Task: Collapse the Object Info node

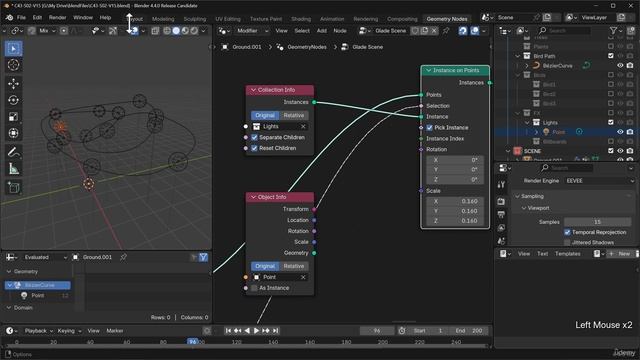Action: (253, 197)
